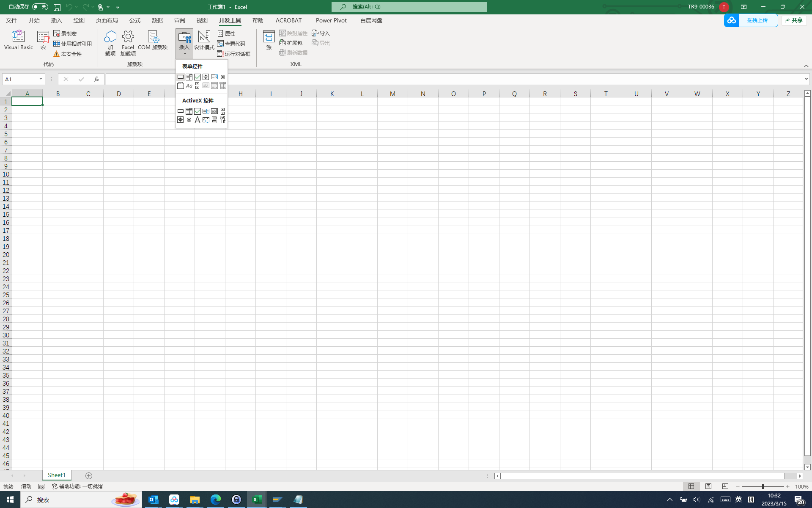Image resolution: width=812 pixels, height=508 pixels.
Task: Insert a form control Button from the palette
Action: point(181,77)
